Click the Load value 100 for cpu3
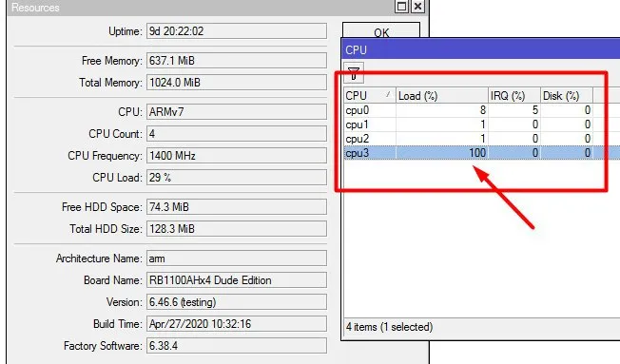This screenshot has height=364, width=620. click(x=477, y=153)
